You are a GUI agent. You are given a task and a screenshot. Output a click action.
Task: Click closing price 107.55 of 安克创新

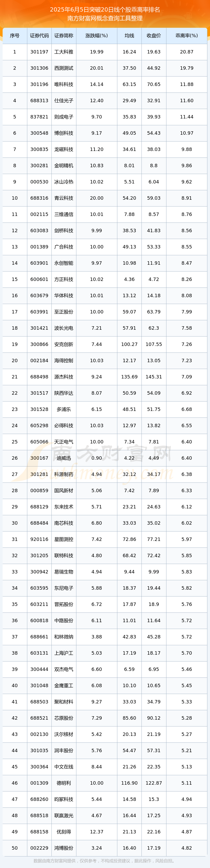pos(154,344)
